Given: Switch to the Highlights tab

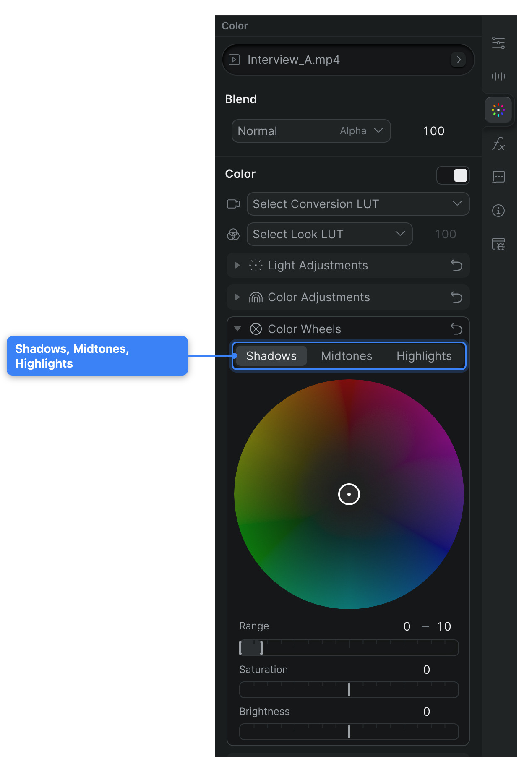Looking at the screenshot, I should pyautogui.click(x=424, y=356).
